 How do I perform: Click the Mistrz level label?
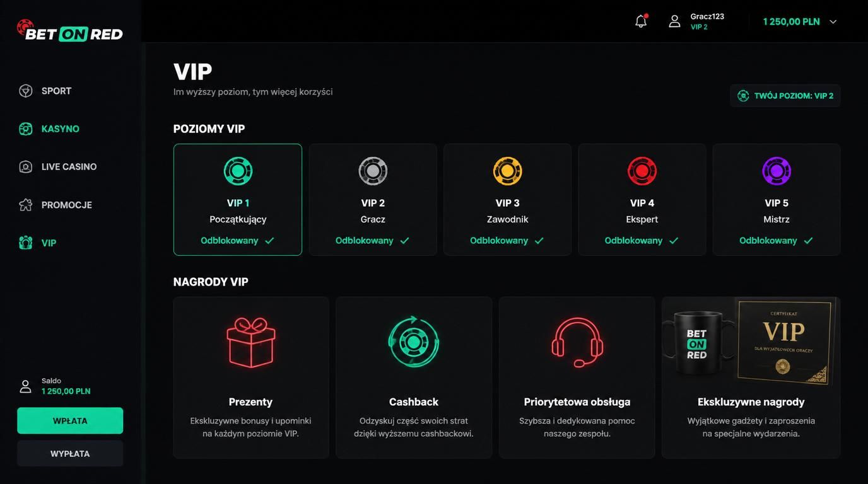pyautogui.click(x=777, y=219)
